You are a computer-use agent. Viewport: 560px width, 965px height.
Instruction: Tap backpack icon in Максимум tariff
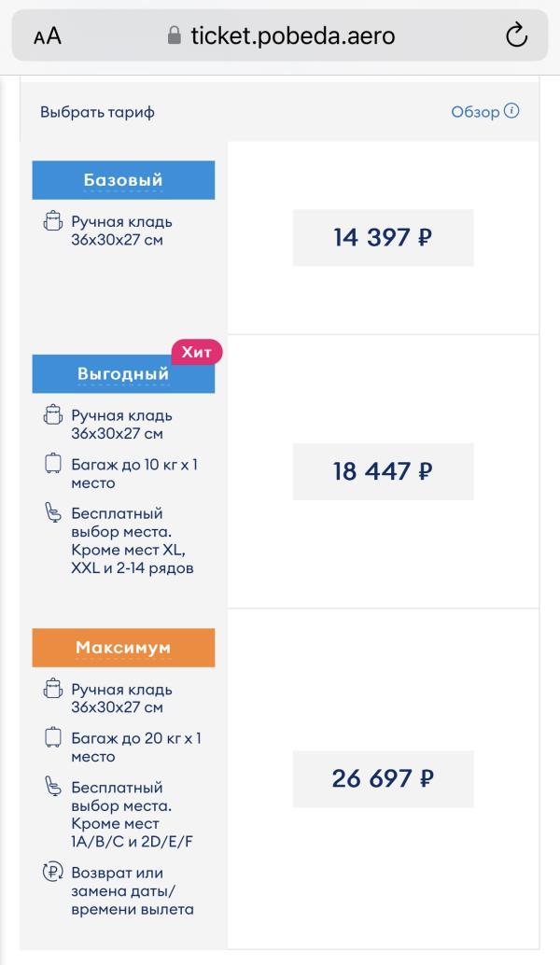pyautogui.click(x=52, y=690)
